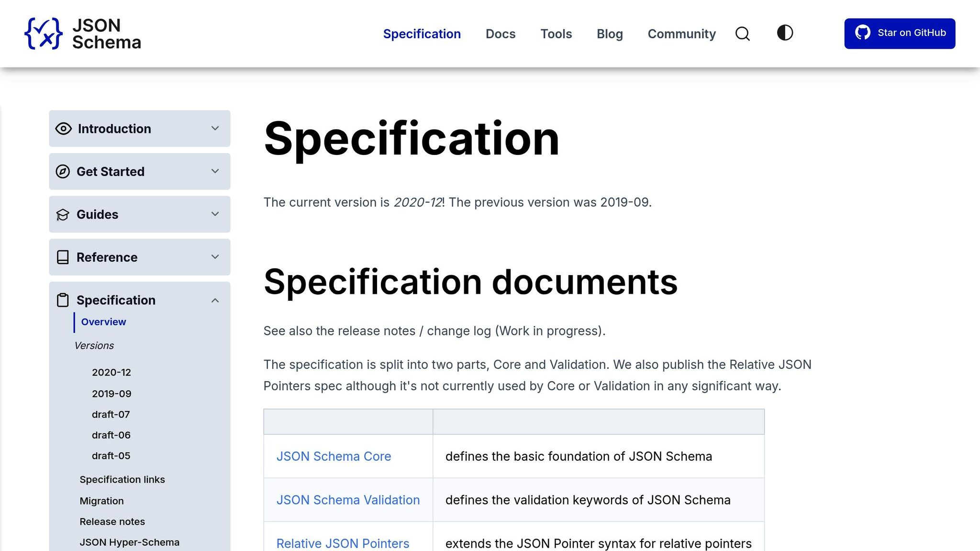The height and width of the screenshot is (551, 980).
Task: Select version 2020-12 in sidebar
Action: point(111,372)
